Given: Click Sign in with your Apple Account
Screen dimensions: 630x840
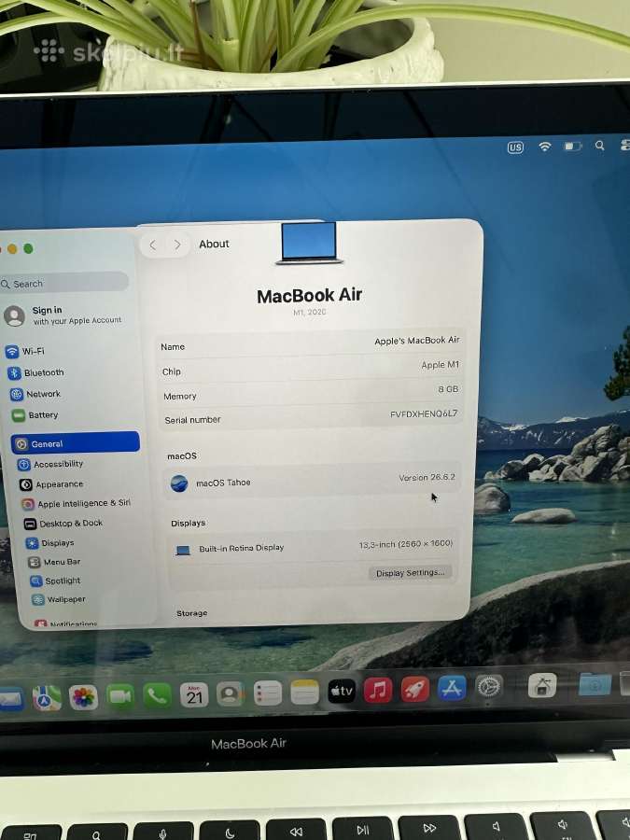Looking at the screenshot, I should [x=63, y=315].
